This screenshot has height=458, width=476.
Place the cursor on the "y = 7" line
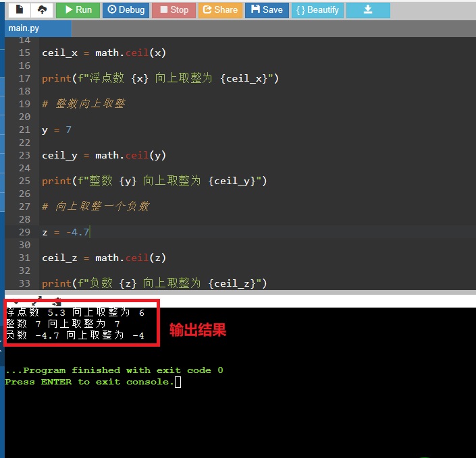click(57, 130)
